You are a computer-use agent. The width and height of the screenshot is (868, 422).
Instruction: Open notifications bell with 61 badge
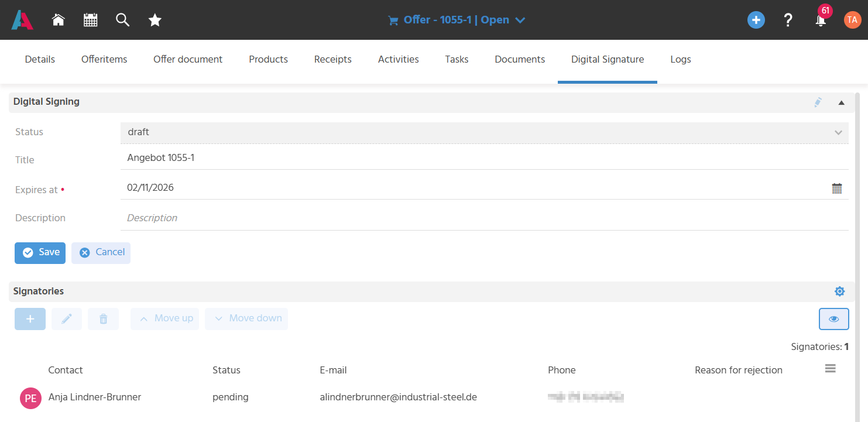click(x=821, y=19)
